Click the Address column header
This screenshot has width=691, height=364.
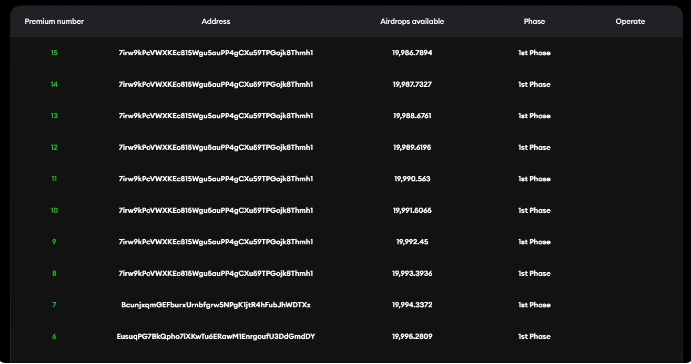point(215,21)
